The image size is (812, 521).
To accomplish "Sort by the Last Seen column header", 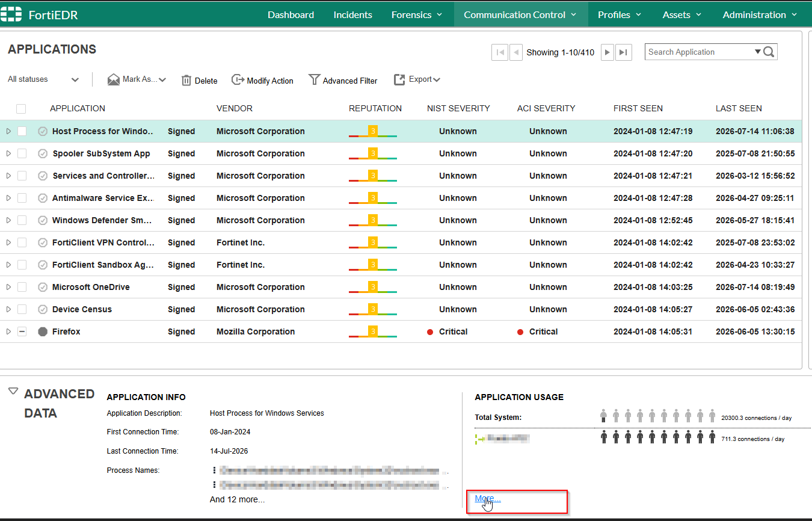I will tap(739, 109).
